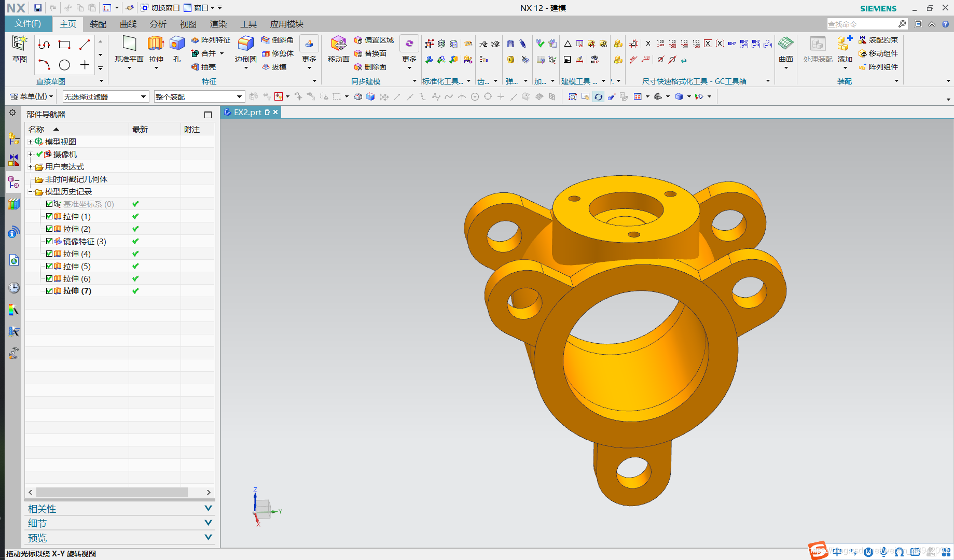Open Assembly Navigator in resource bar
Image resolution: width=954 pixels, height=560 pixels.
tap(13, 138)
